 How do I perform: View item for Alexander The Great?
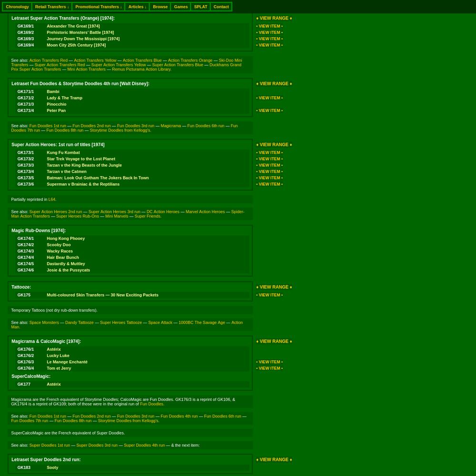[x=269, y=26]
